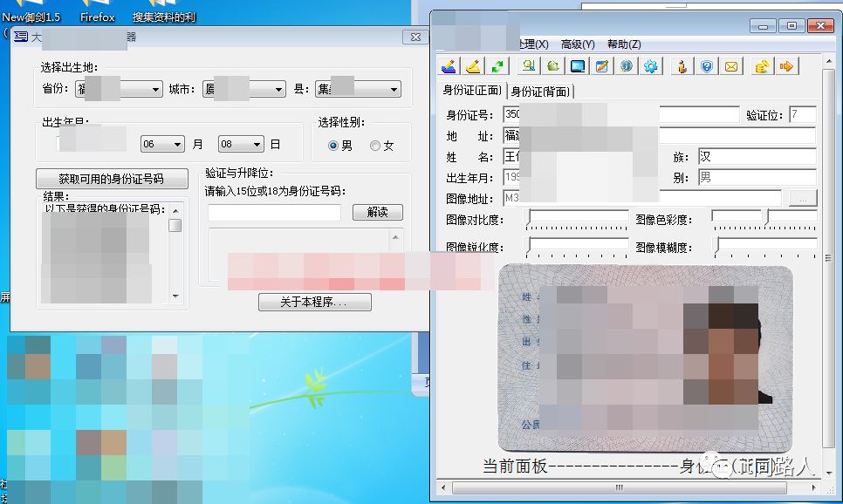Open the 帮助(Z) menu
843x504 pixels.
coord(624,44)
